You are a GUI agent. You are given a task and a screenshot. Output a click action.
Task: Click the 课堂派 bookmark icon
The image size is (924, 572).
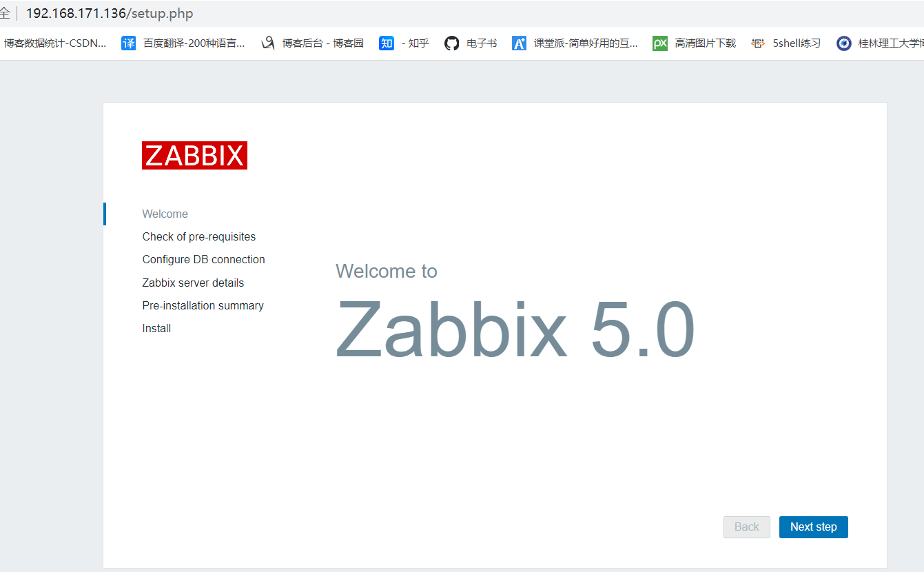click(x=519, y=43)
